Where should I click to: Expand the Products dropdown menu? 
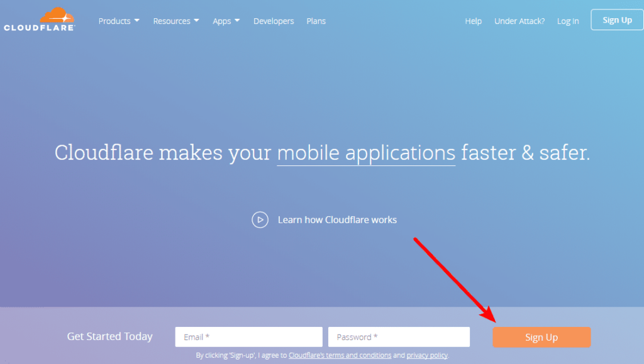coord(119,21)
